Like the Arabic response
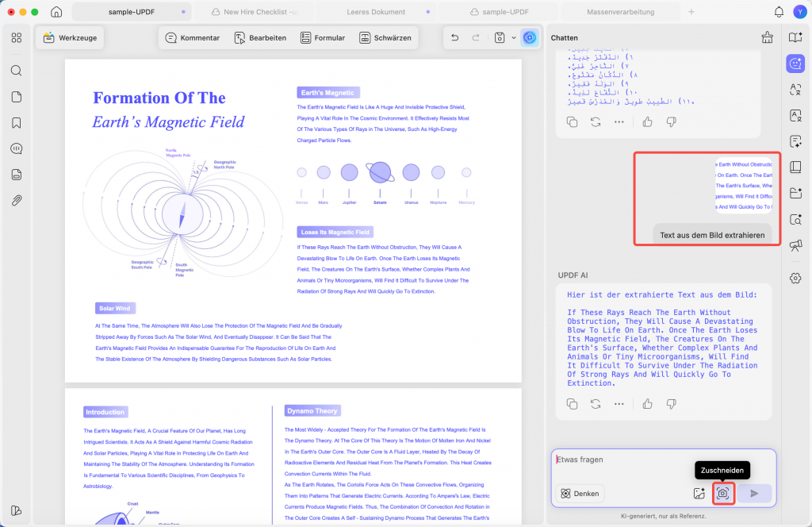Screen dimensions: 812x527 [x=647, y=122]
